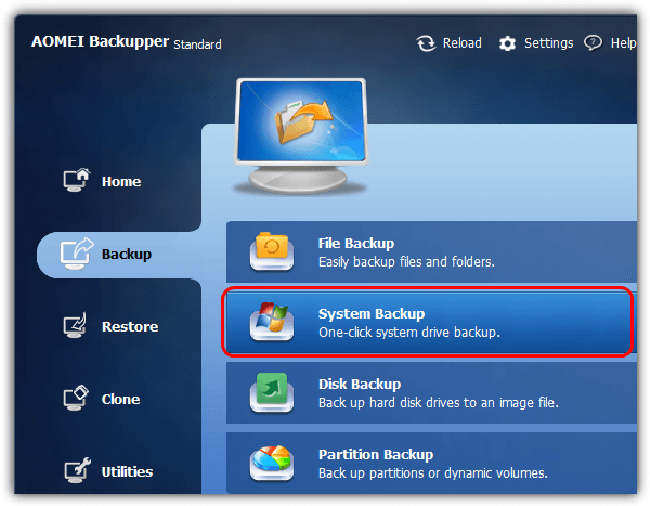The width and height of the screenshot is (650, 506).
Task: Click 'Easily backup files and folders.' text
Action: tap(407, 262)
